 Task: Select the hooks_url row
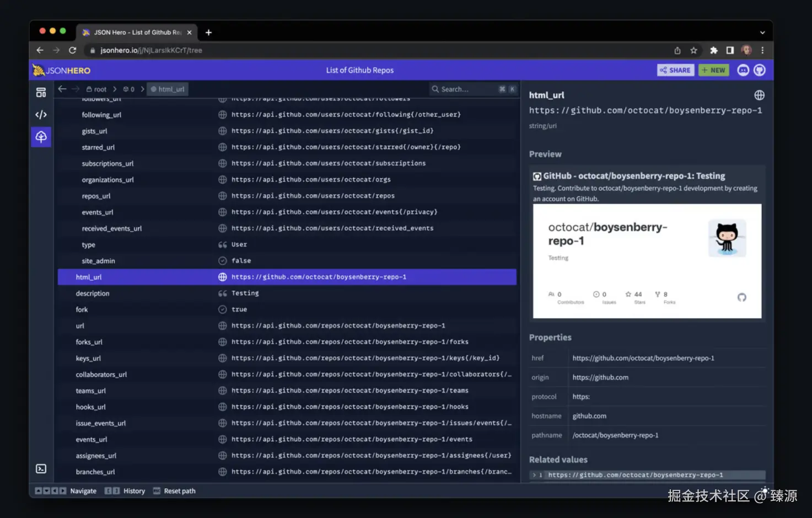[287, 407]
